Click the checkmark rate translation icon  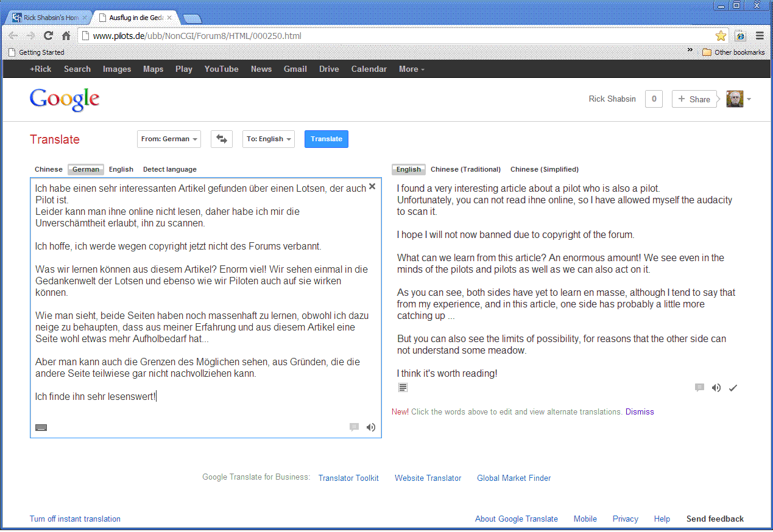pyautogui.click(x=733, y=388)
